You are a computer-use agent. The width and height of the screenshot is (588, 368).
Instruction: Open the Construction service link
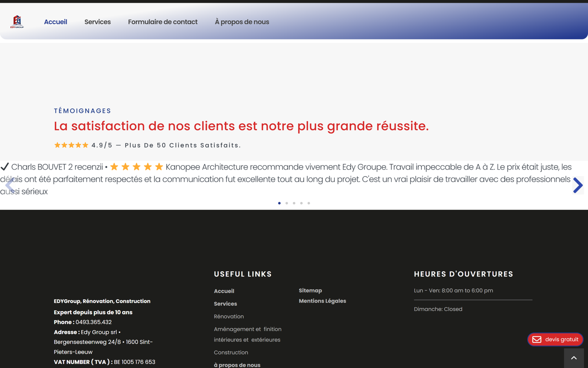pos(231,352)
